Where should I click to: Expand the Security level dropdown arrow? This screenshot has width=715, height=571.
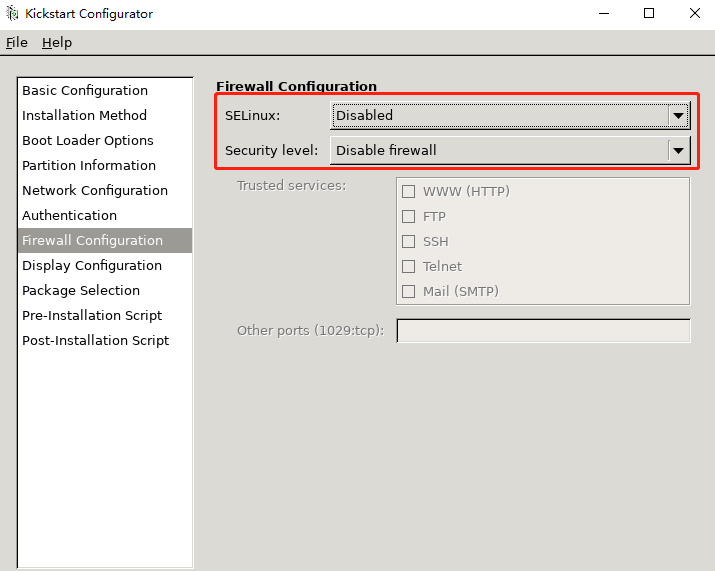679,151
